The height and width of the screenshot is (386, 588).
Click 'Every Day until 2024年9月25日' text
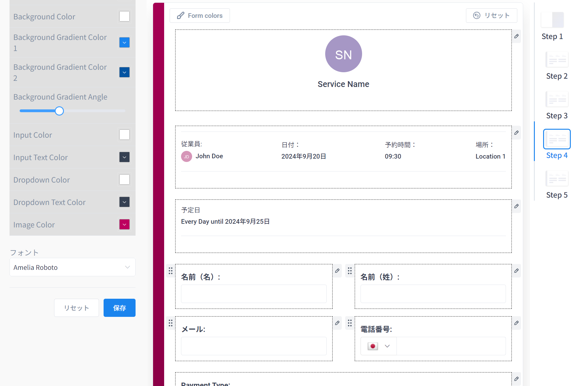(225, 222)
